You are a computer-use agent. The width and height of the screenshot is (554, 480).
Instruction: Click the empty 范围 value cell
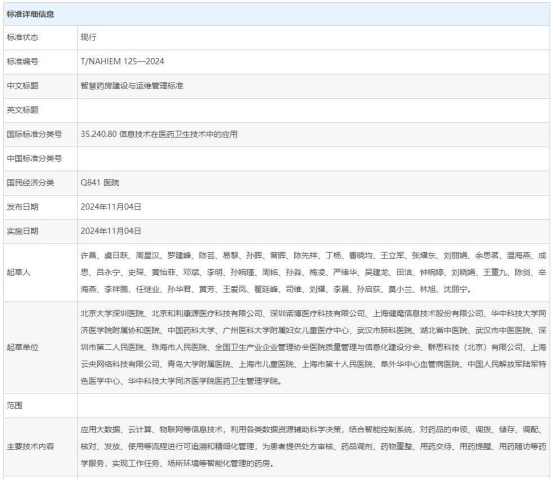pyautogui.click(x=313, y=405)
